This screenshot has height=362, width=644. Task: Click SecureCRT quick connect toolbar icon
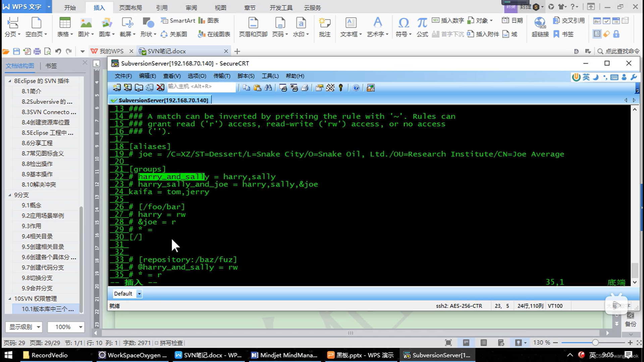[x=127, y=88]
